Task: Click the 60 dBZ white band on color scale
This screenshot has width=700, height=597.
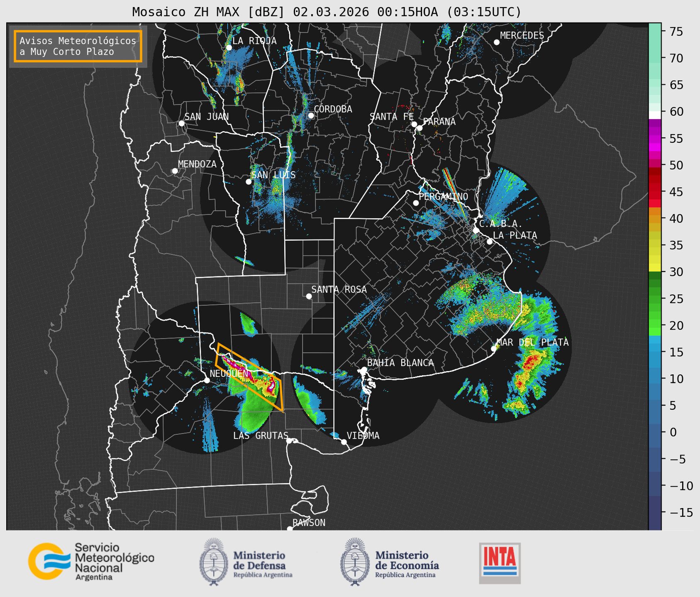Action: click(655, 115)
